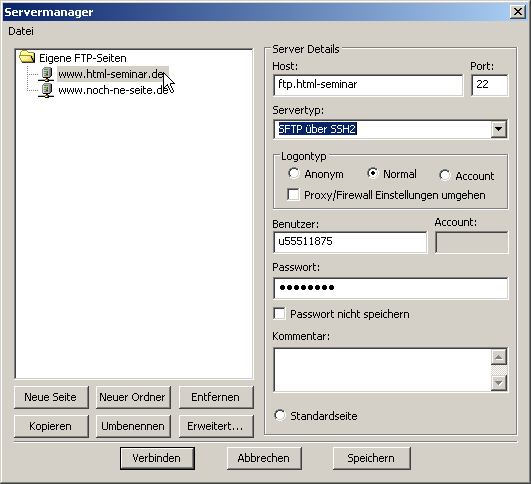The image size is (531, 484).
Task: Click the Host input field
Action: [x=368, y=85]
